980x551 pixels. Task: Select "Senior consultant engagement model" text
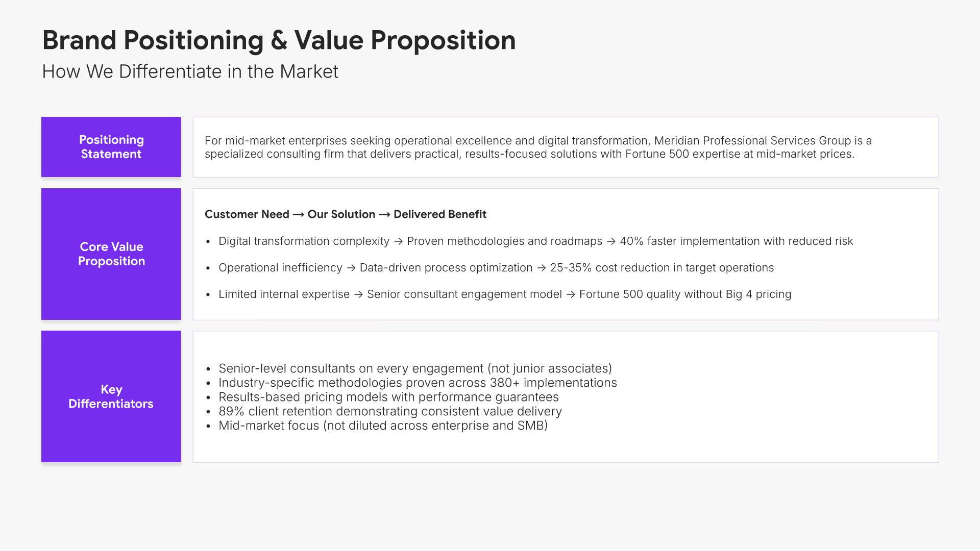464,294
